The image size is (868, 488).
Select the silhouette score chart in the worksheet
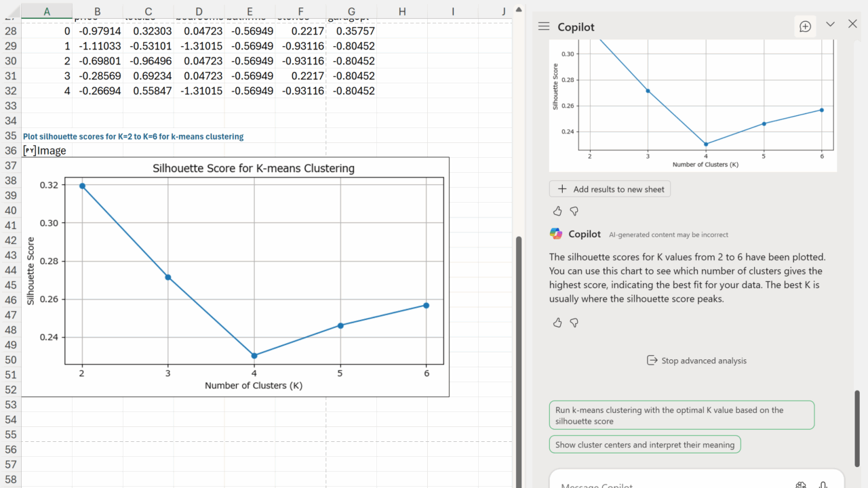click(235, 277)
